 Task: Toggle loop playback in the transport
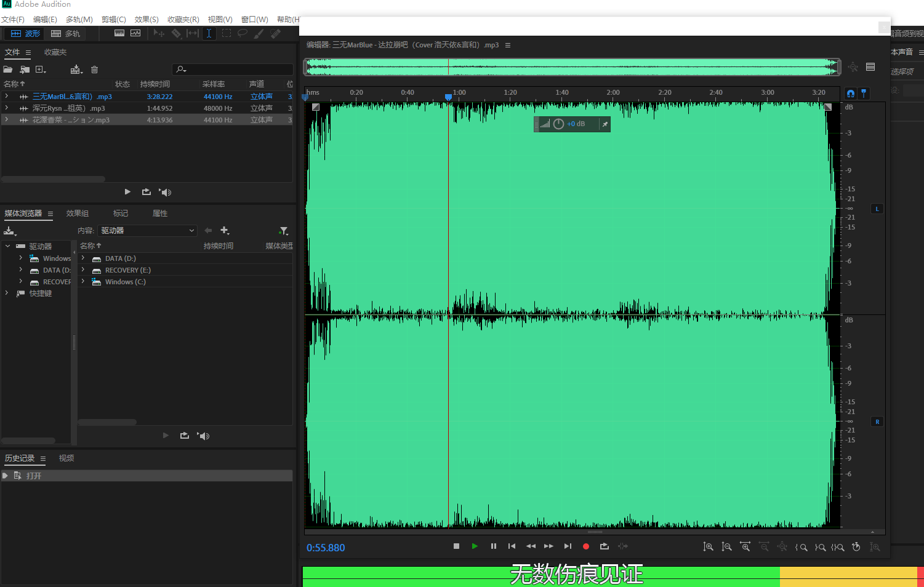605,546
